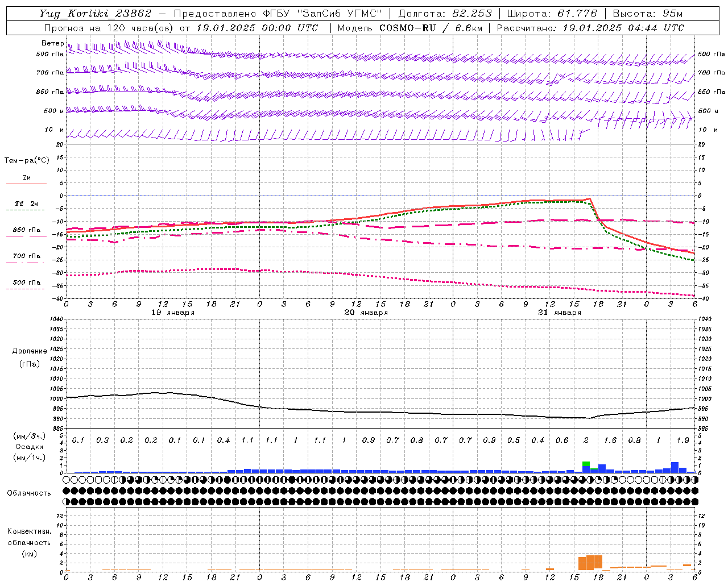Screen dimensions: 728x582
Task: Click the forecast start time '19.01.2025 00:00 UTC'
Action: (x=257, y=28)
